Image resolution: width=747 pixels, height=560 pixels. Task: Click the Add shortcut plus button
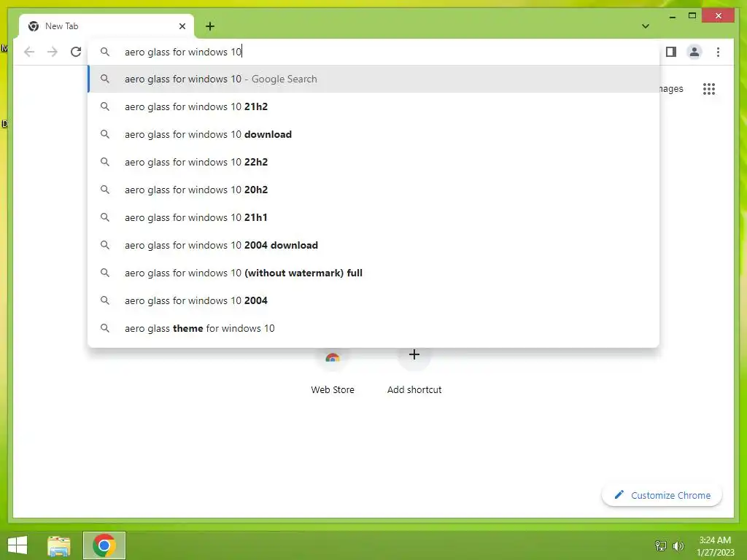pyautogui.click(x=414, y=355)
